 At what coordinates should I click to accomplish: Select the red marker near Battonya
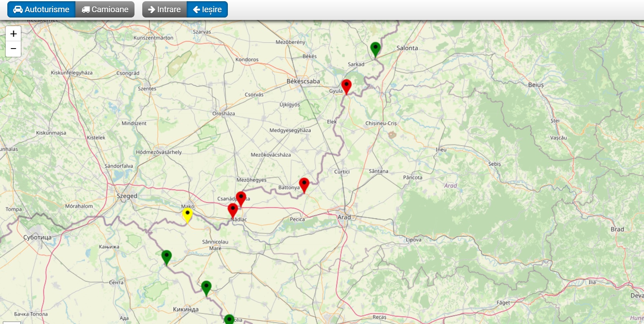click(x=304, y=184)
